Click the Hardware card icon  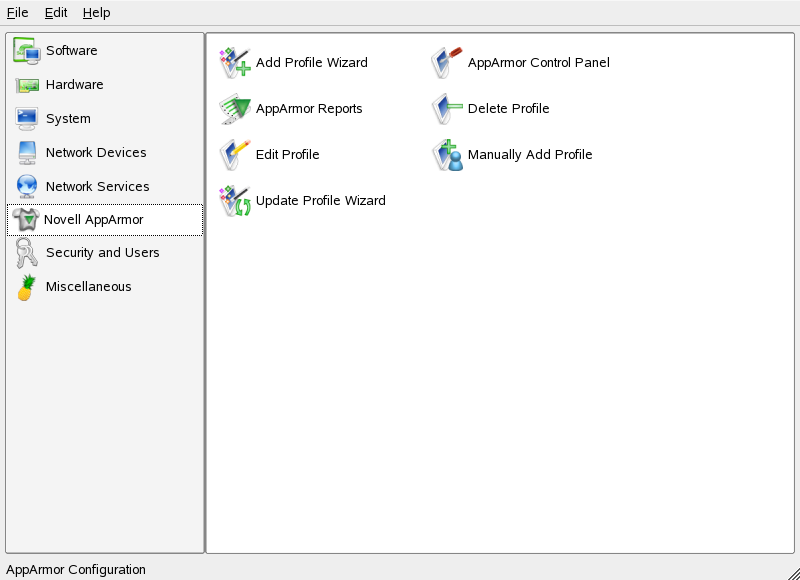click(x=27, y=85)
